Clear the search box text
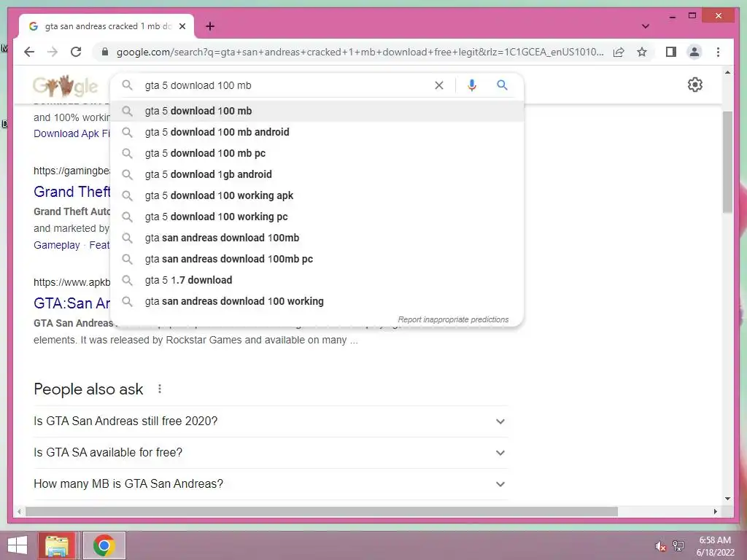Screen dimensions: 747x560 [438, 85]
